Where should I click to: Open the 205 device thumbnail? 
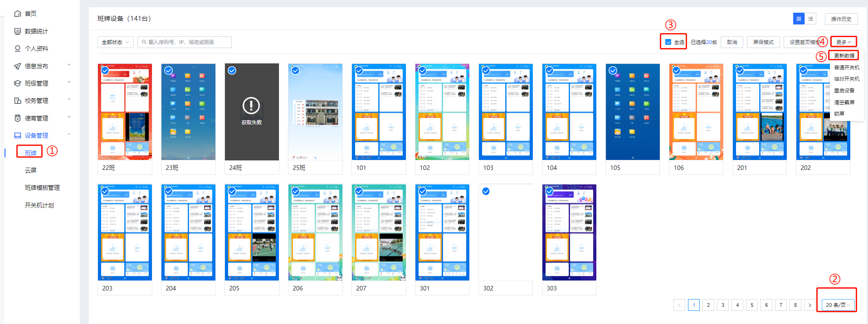point(252,232)
